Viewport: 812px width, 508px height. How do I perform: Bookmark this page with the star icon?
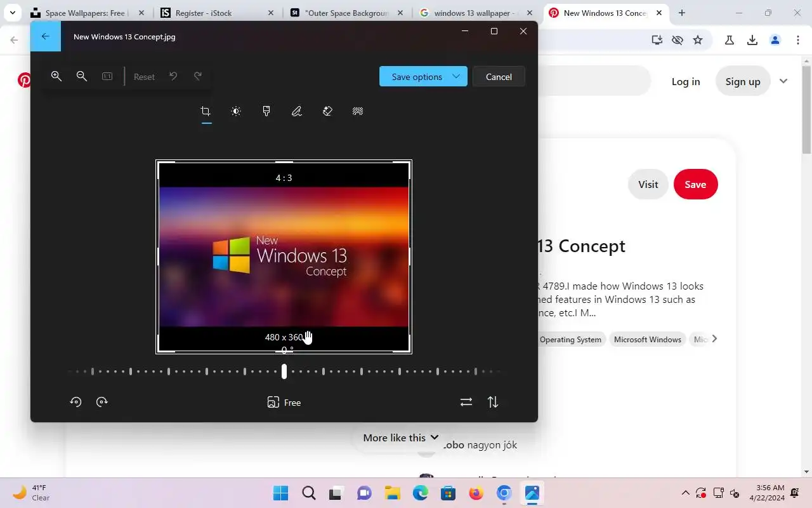point(698,40)
